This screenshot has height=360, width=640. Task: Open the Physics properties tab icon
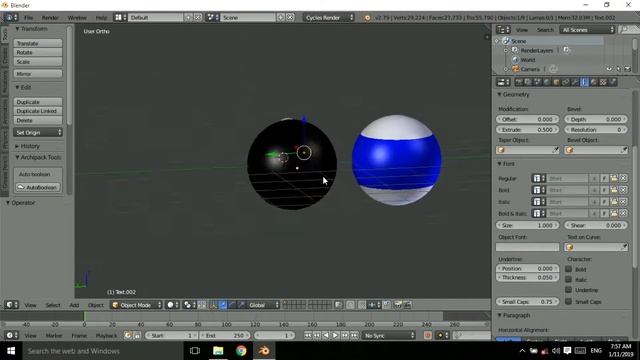click(613, 82)
